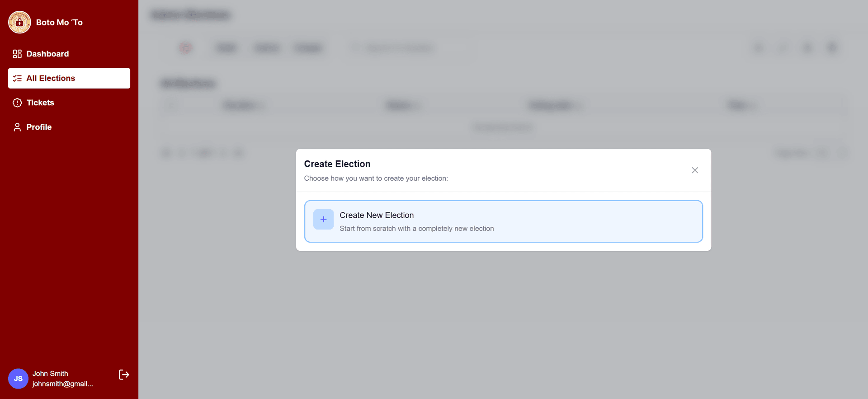
Task: Click the Boto Mo 'To logo emblem
Action: (19, 22)
